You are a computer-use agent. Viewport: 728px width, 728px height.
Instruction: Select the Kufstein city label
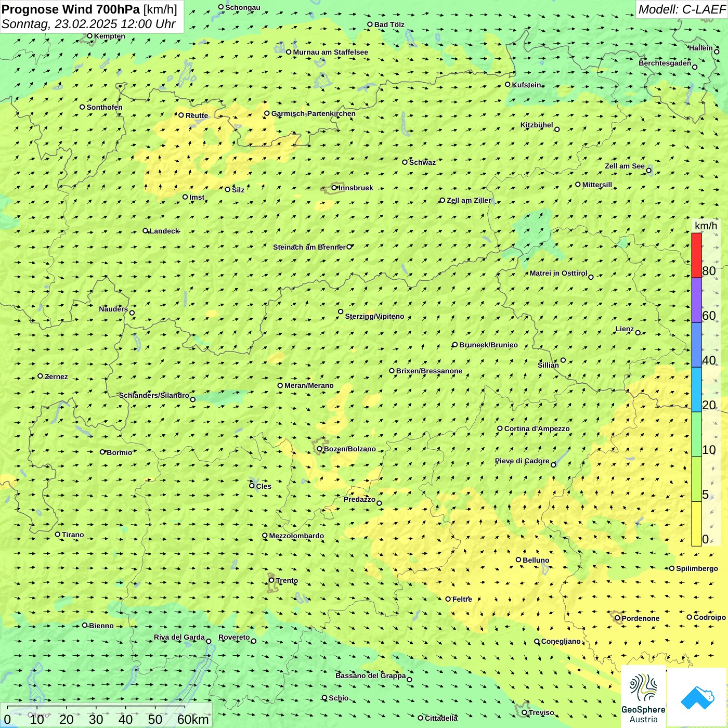(527, 85)
